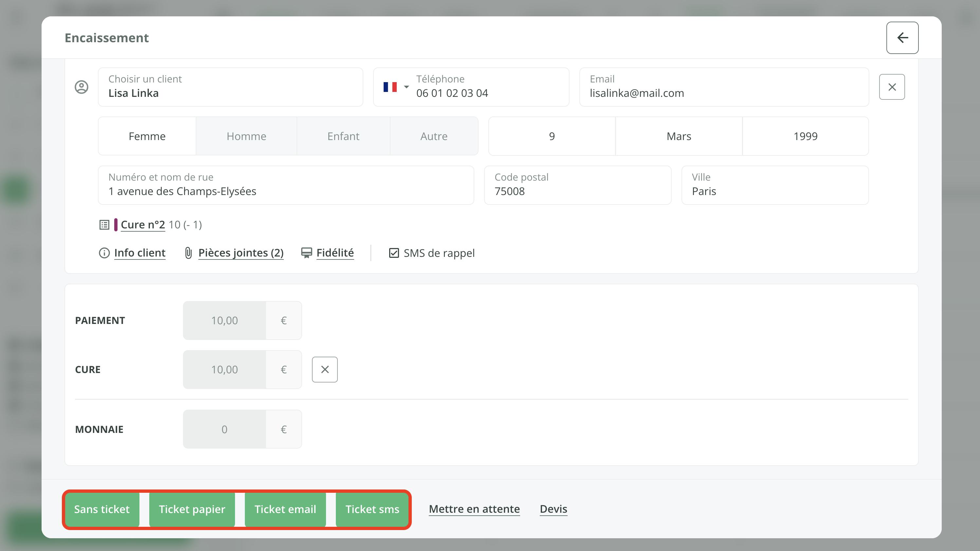Click the purple Cure n°2 color marker
Image resolution: width=980 pixels, height=551 pixels.
[116, 225]
